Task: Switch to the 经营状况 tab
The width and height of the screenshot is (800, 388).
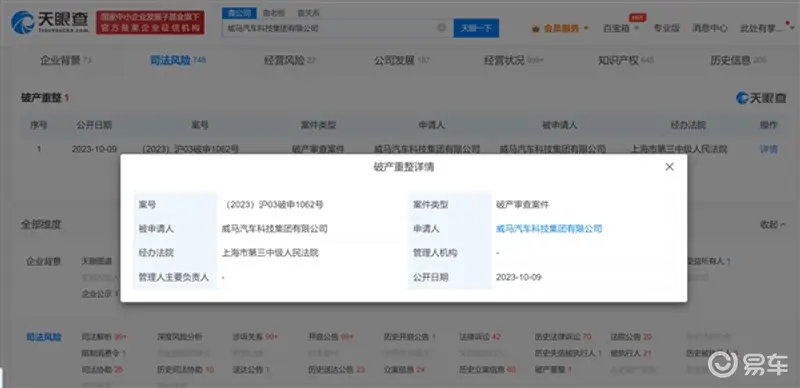Action: (x=514, y=60)
